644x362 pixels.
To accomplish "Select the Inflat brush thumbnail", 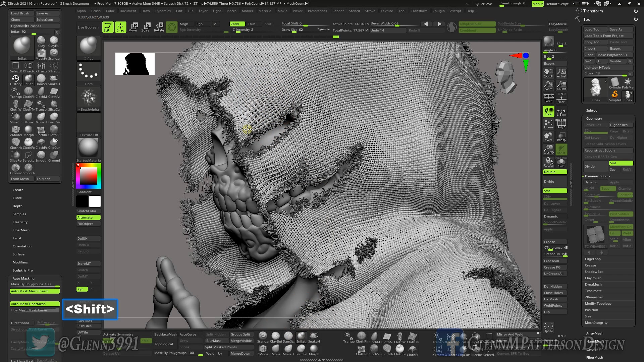I will [22, 47].
